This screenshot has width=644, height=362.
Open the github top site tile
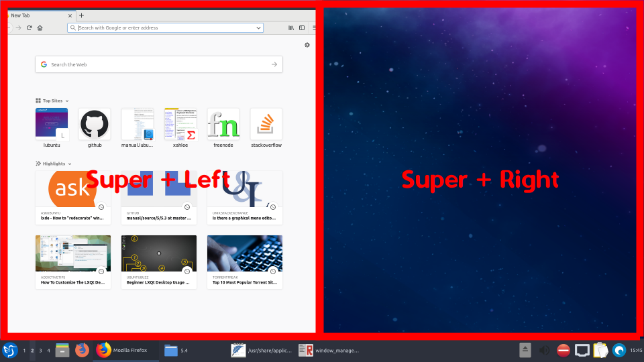pyautogui.click(x=95, y=125)
